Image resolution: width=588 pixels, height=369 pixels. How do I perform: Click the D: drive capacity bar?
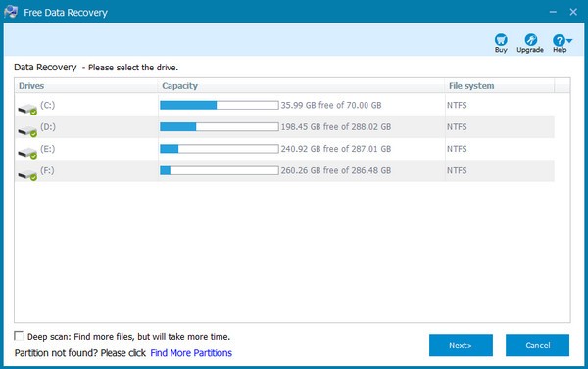[219, 126]
